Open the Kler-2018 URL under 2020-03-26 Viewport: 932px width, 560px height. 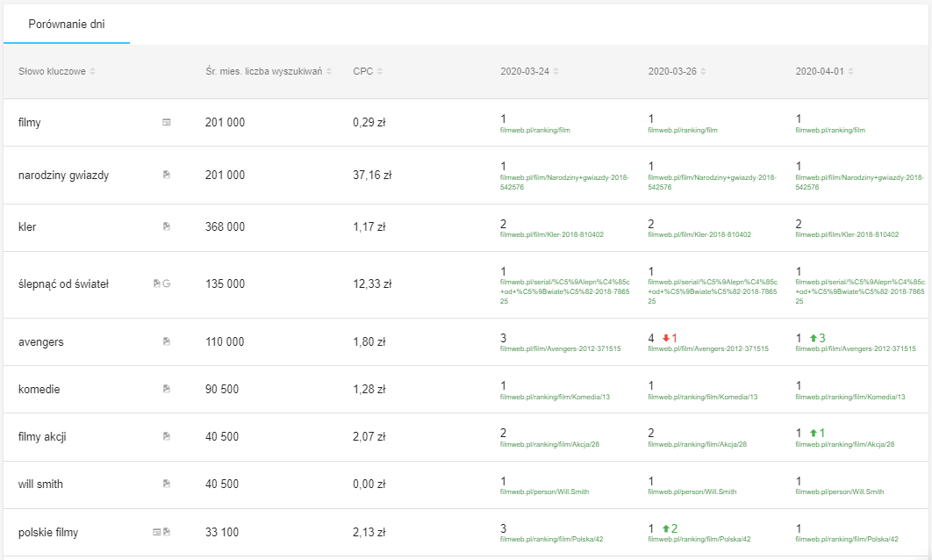point(699,235)
